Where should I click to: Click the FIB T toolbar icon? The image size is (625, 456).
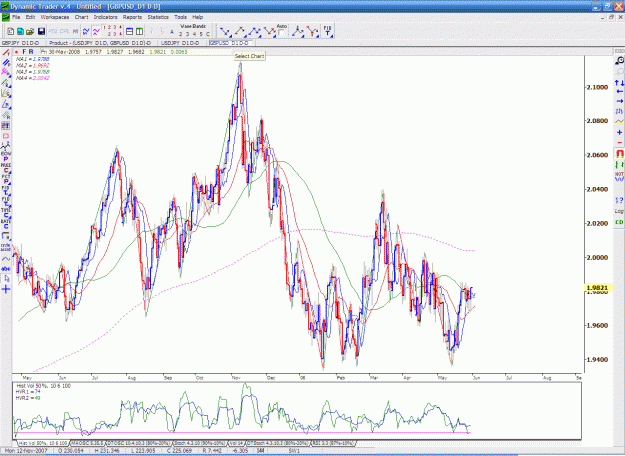327,31
